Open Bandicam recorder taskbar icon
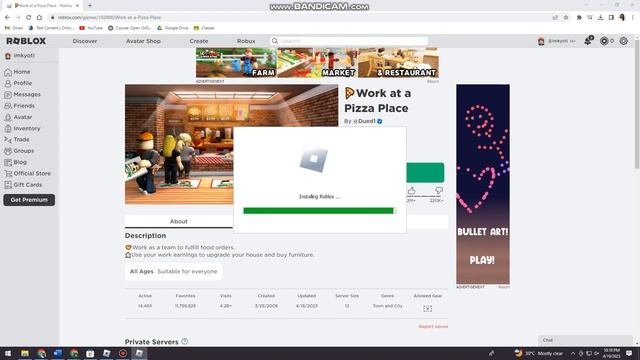640x360 pixels. click(123, 353)
